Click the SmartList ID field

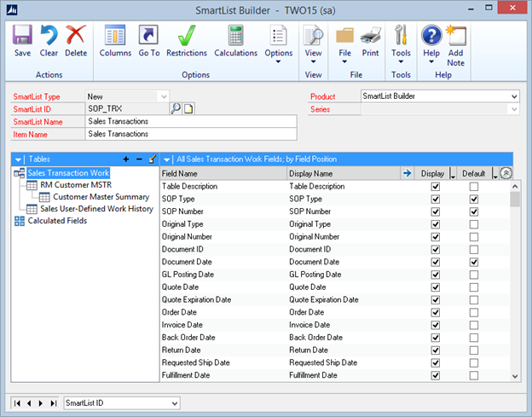point(127,109)
